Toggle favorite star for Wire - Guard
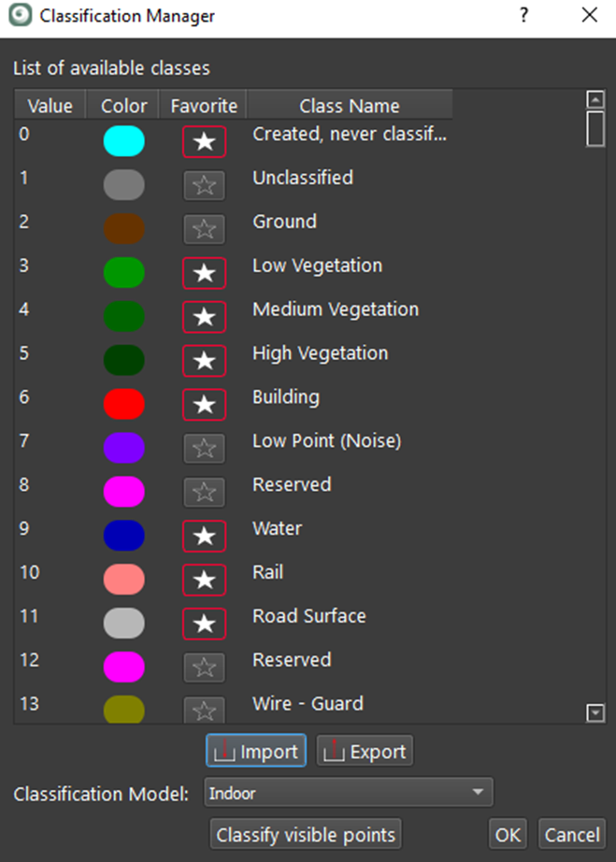The image size is (616, 862). [x=204, y=710]
